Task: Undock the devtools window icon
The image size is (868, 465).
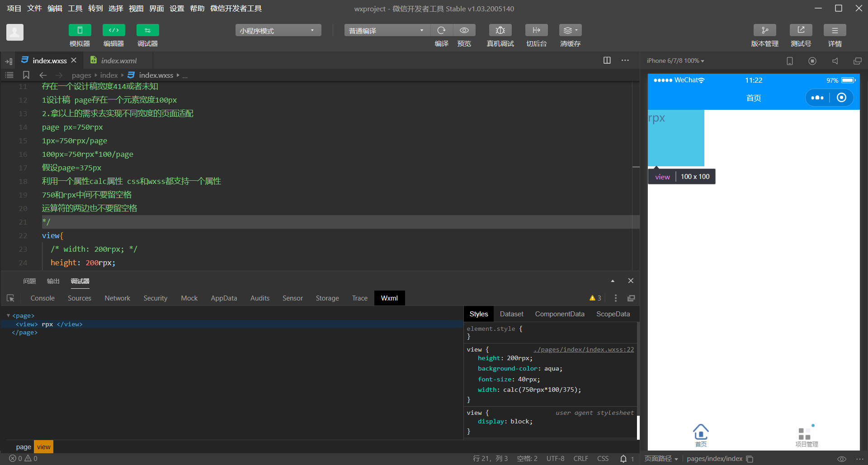Action: click(x=631, y=298)
